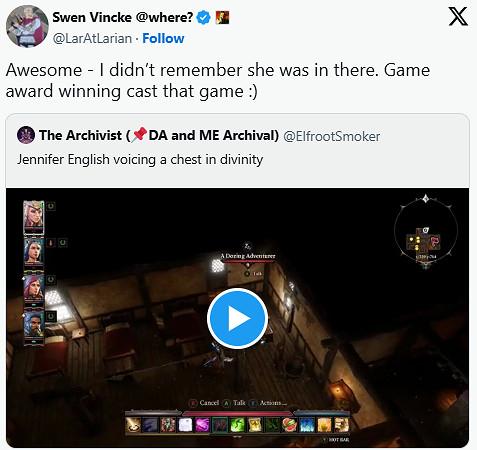Select the second party member portrait
The width and height of the screenshot is (477, 450).
click(33, 253)
